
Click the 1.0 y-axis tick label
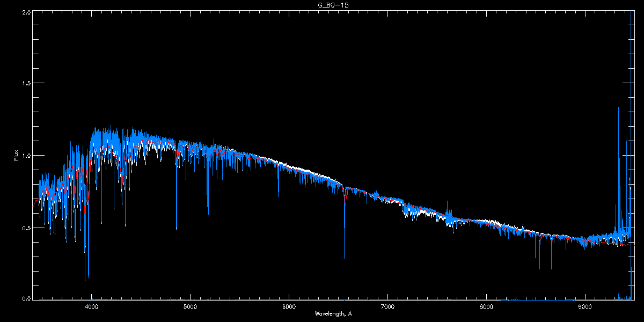[x=25, y=156]
